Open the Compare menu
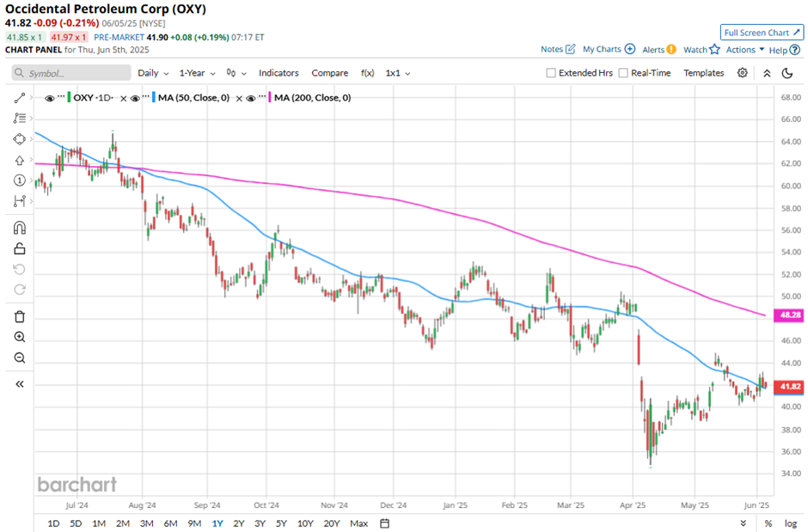The width and height of the screenshot is (808, 532). [330, 73]
